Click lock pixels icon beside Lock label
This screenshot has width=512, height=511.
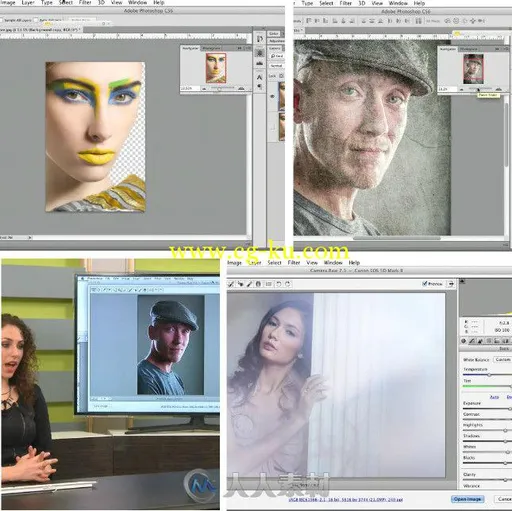coord(281,76)
